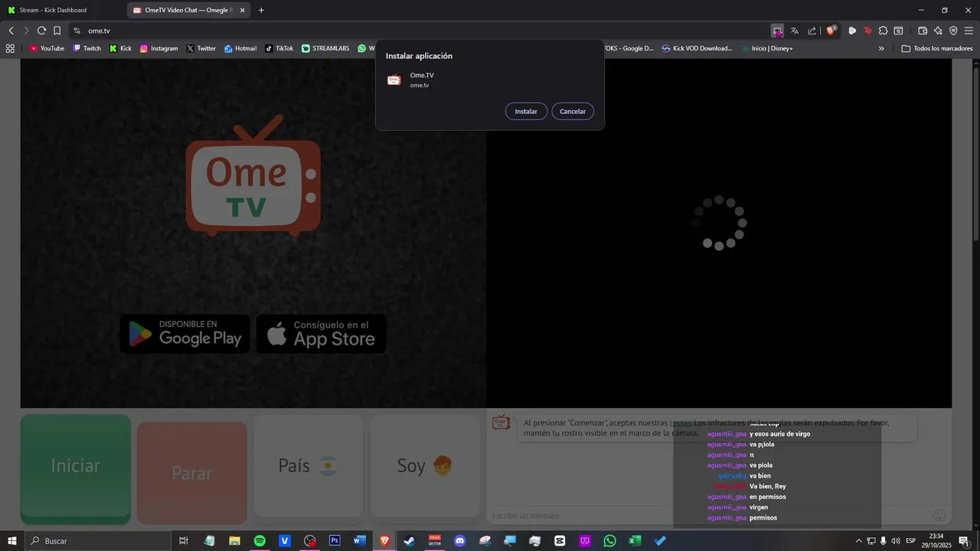Dismiss the install dialog with Cancelar
The width and height of the screenshot is (980, 551).
(573, 111)
